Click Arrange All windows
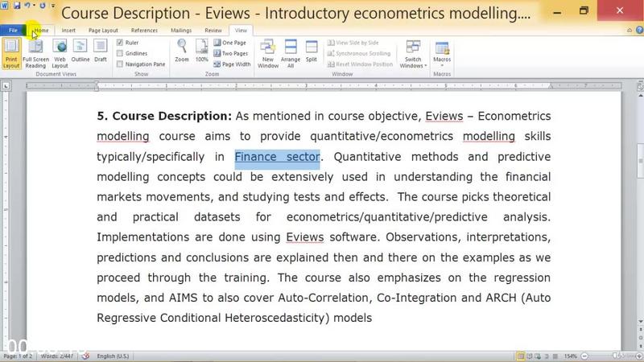Viewport: 644px width, 362px height. coord(291,54)
